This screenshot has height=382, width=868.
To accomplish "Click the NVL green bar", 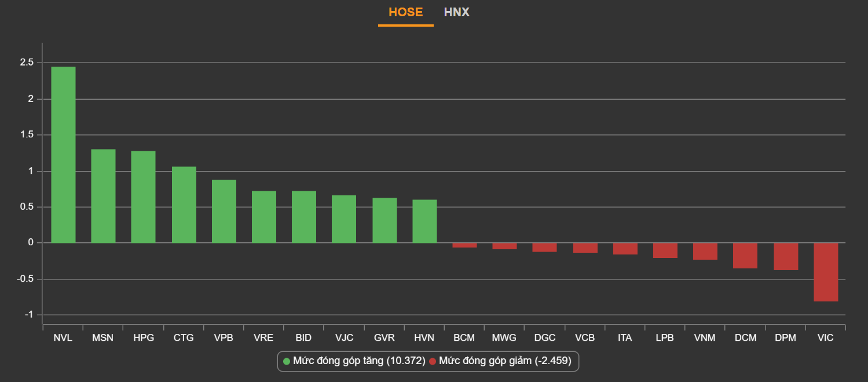I will (63, 155).
